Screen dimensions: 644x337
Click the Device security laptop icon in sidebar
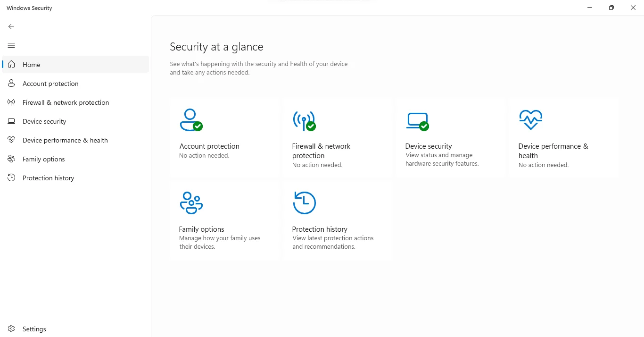tap(11, 121)
